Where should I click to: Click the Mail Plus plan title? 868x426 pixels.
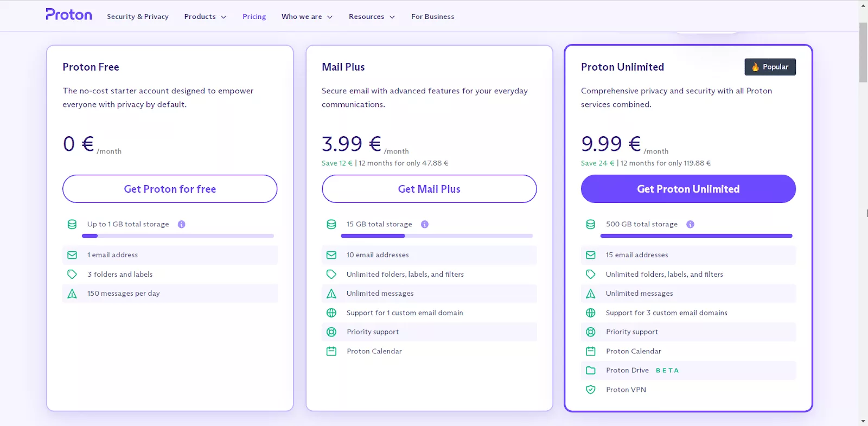point(343,67)
